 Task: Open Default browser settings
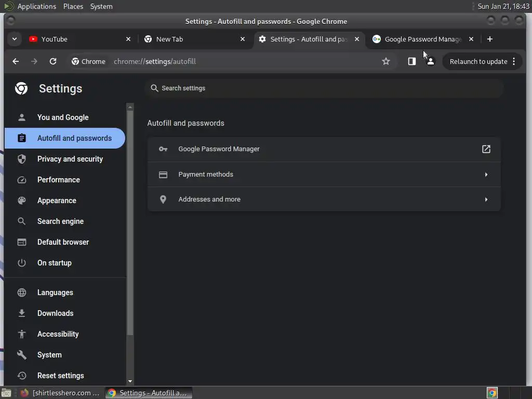pos(65,242)
